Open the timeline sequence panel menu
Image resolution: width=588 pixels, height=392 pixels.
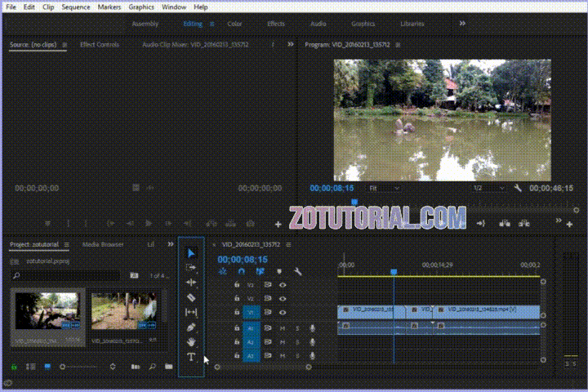(x=288, y=244)
